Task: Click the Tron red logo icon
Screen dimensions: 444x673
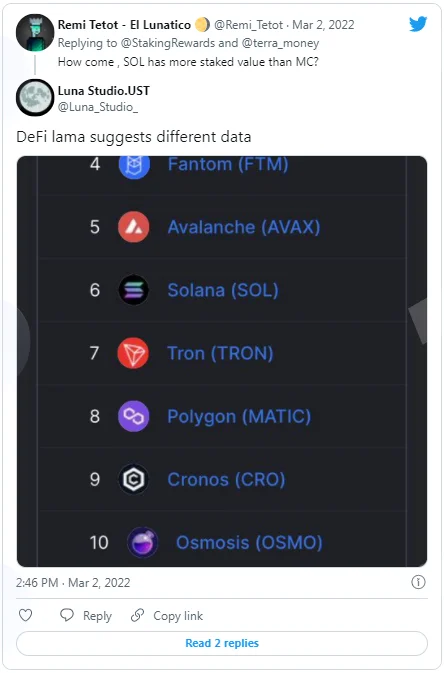Action: [x=134, y=353]
